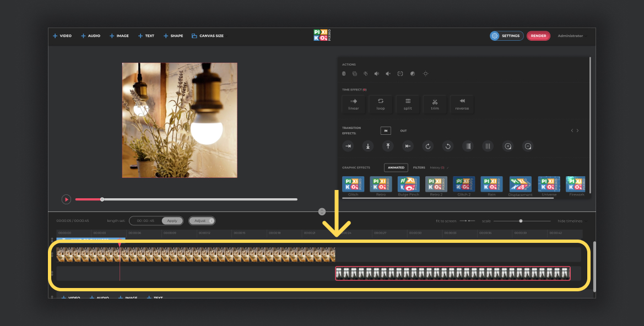Click the fit-frame action icon
The height and width of the screenshot is (326, 644).
[x=400, y=74]
